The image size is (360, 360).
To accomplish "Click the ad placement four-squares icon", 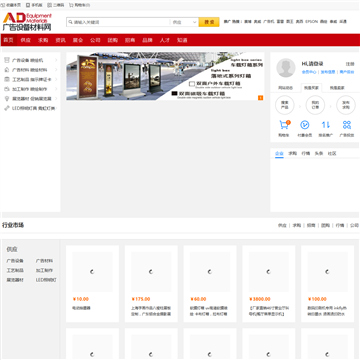I will [347, 125].
